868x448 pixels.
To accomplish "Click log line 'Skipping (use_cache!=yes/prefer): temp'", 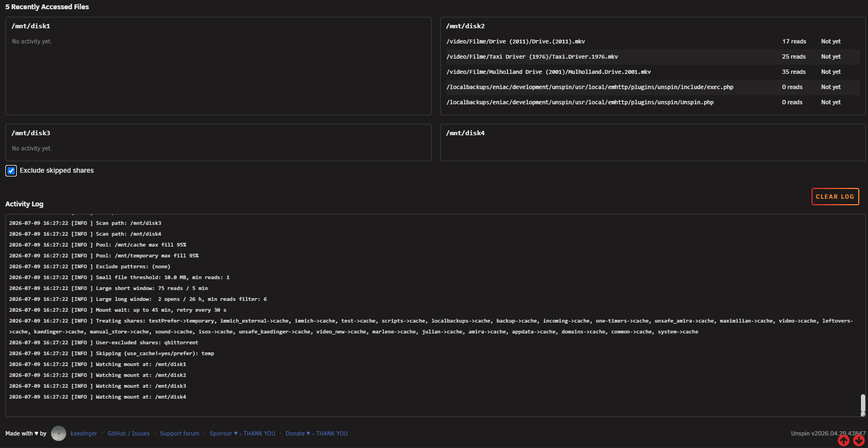I will (112, 354).
